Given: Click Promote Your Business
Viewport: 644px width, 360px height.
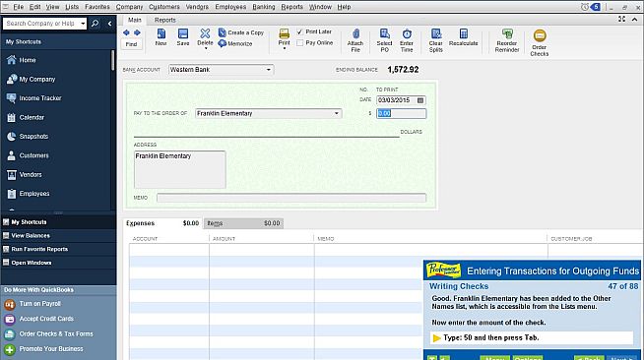Looking at the screenshot, I should pos(44,349).
